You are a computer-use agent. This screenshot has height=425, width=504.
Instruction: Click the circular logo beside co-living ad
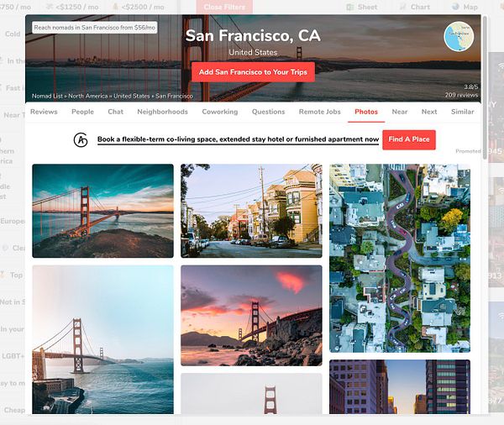[81, 139]
